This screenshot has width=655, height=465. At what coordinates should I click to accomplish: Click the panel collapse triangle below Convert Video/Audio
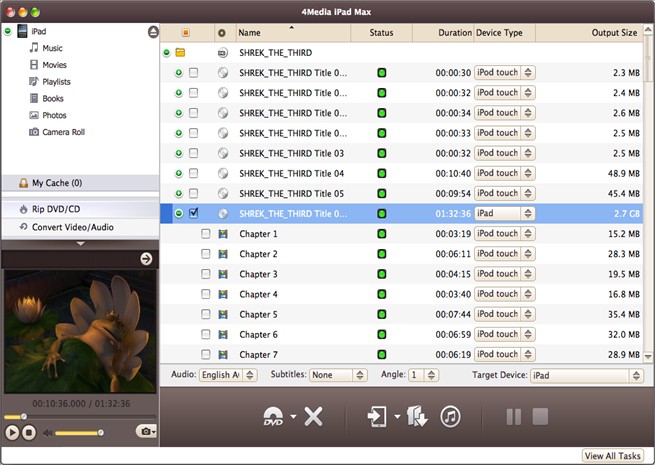click(x=80, y=244)
